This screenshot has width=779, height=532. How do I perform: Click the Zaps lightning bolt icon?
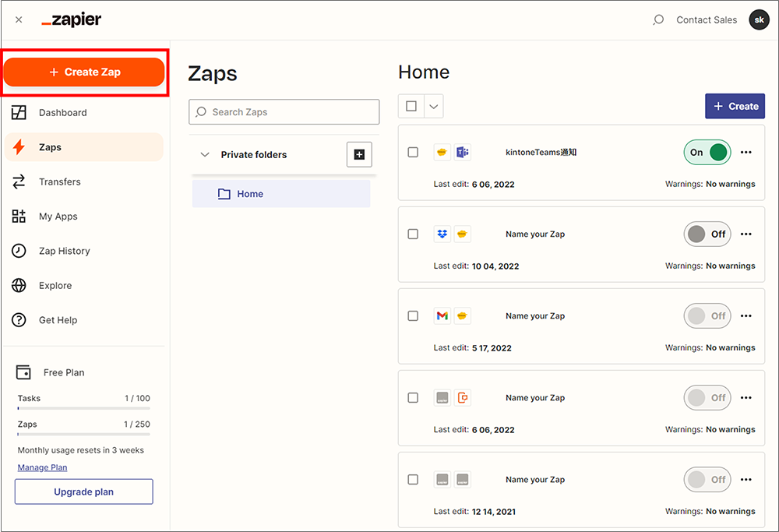coord(19,147)
